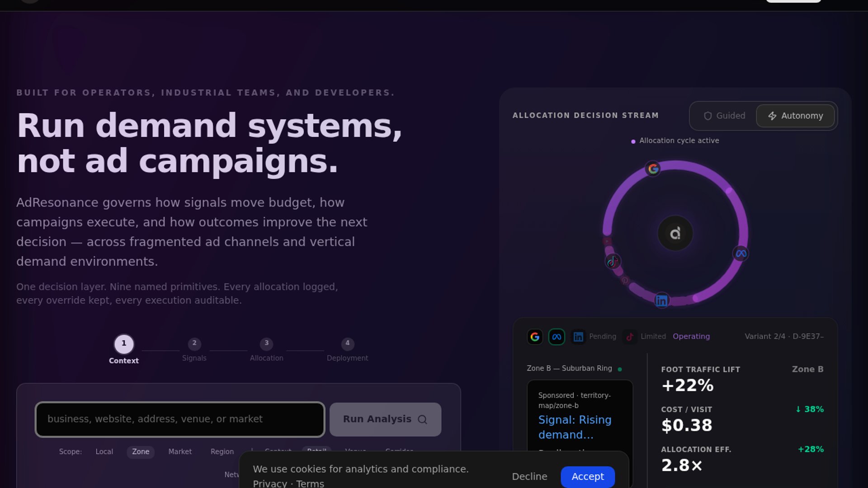
Task: Click the TikTok icon on the allocation ring
Action: click(613, 261)
